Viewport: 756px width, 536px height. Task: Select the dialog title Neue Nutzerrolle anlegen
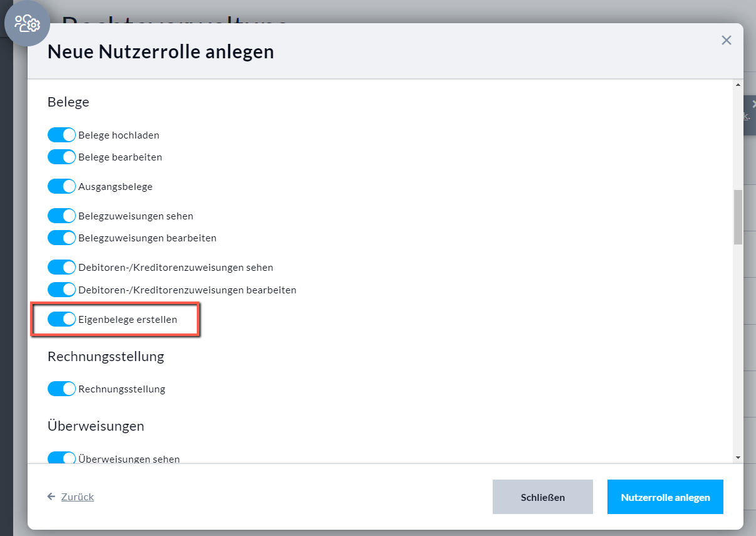point(161,51)
